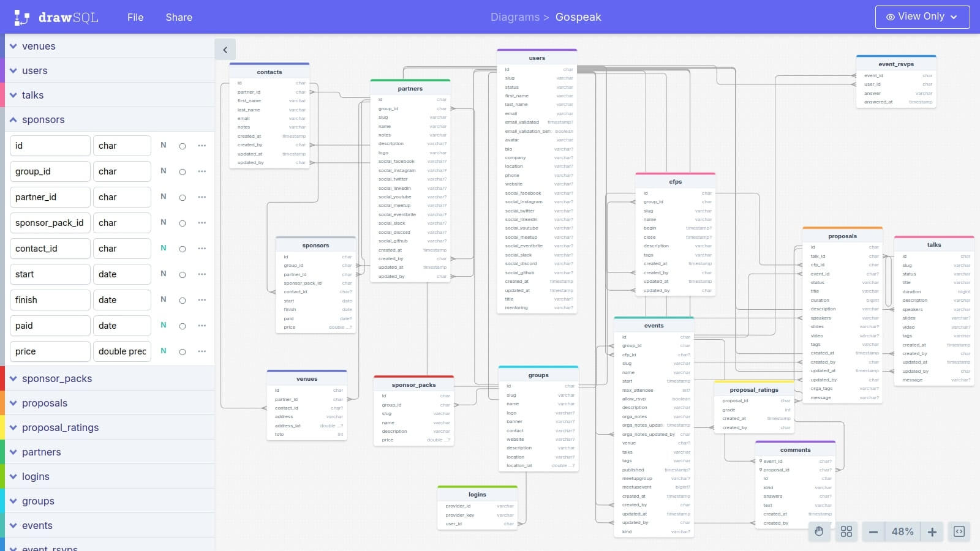Click the Diagrams breadcrumb link
The image size is (980, 551).
(515, 17)
